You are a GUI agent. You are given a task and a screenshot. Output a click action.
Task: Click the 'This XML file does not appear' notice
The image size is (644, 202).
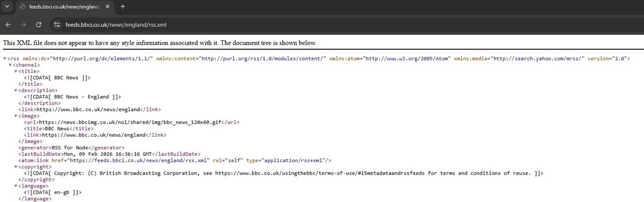click(x=160, y=42)
